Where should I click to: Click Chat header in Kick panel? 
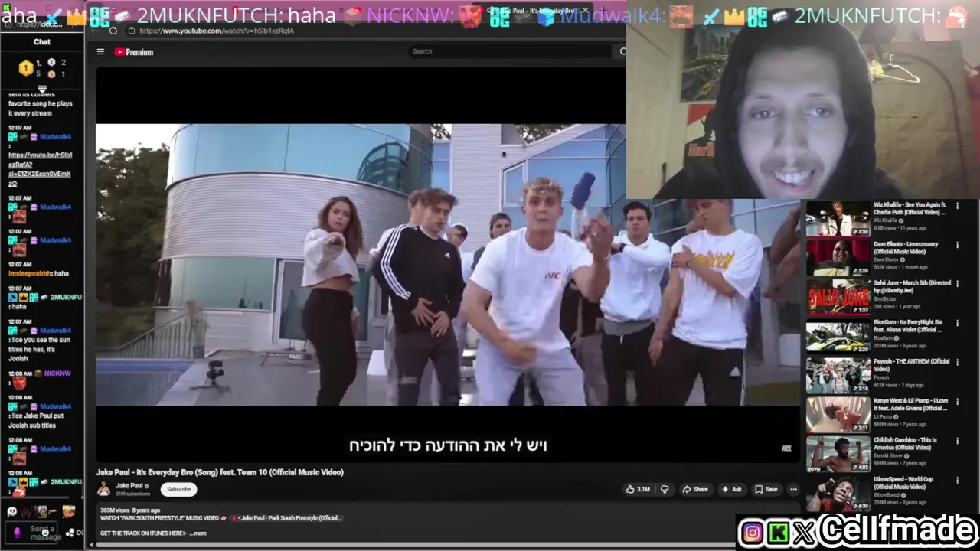(x=42, y=42)
